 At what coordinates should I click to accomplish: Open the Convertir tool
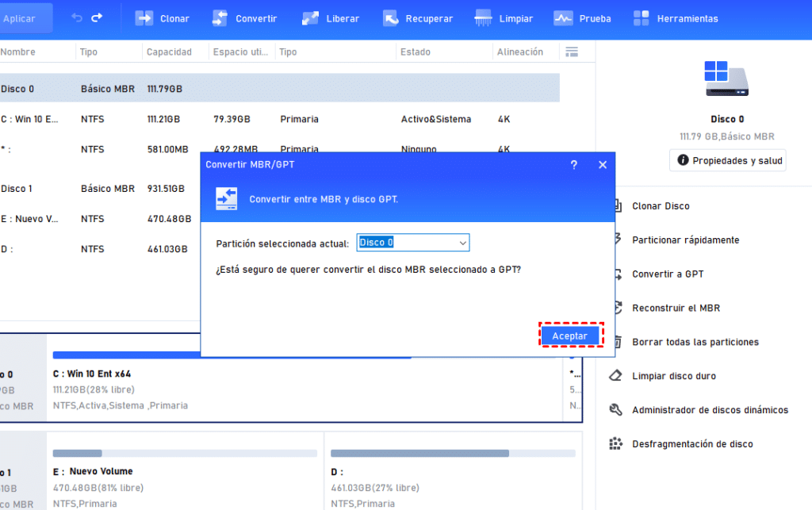pyautogui.click(x=244, y=19)
